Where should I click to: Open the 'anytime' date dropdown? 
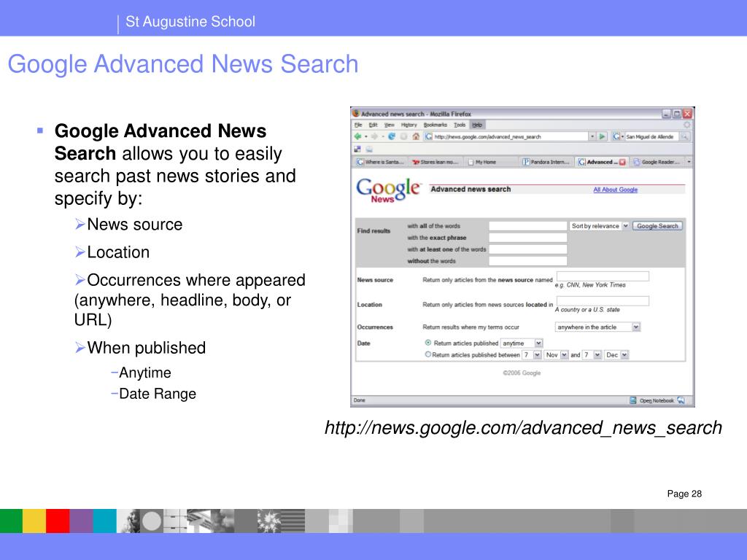tap(521, 343)
